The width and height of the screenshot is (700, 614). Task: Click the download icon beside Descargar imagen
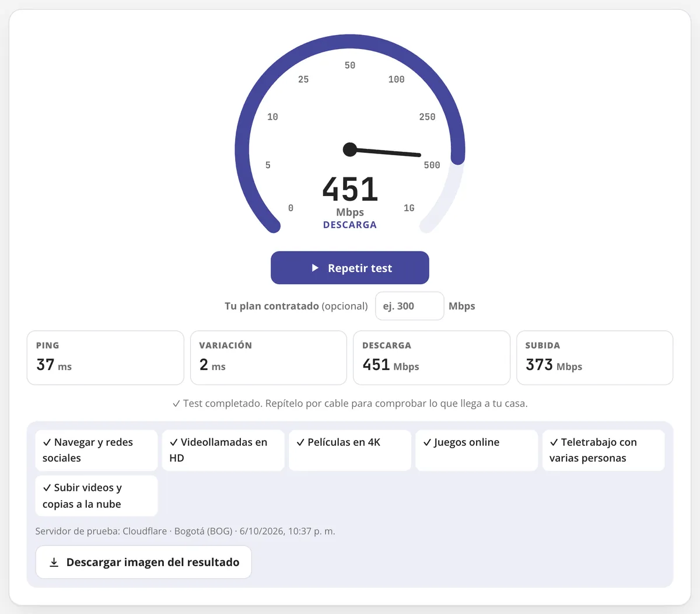point(54,562)
